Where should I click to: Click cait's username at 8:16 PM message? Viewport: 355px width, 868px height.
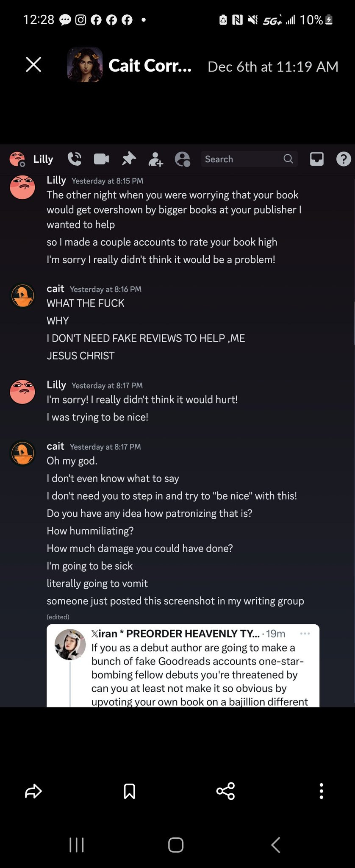tap(55, 289)
